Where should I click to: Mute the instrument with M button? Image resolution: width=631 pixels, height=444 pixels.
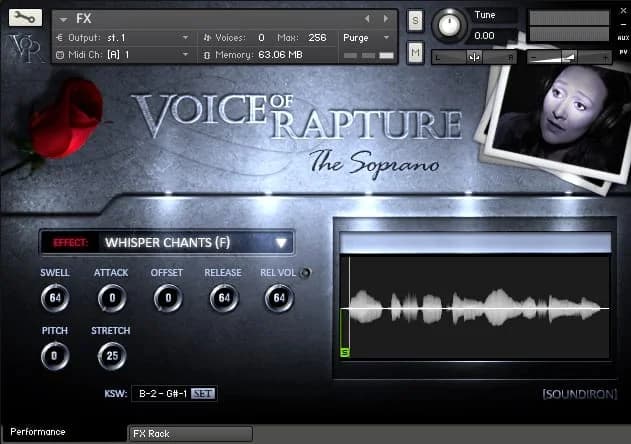tap(415, 52)
